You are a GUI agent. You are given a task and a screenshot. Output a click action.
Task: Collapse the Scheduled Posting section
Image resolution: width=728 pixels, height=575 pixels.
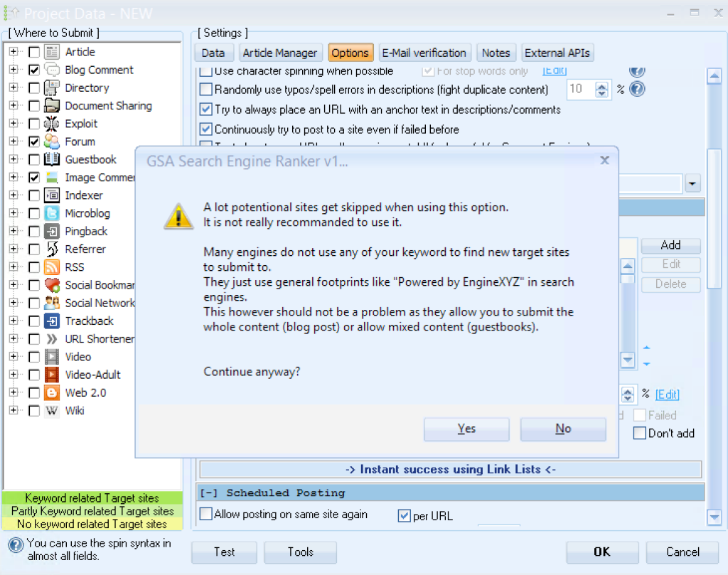(x=210, y=493)
